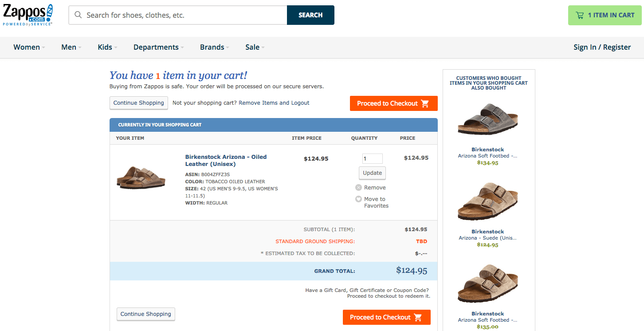644x331 pixels.
Task: Click the Remove Items and Logout link
Action: coord(274,103)
